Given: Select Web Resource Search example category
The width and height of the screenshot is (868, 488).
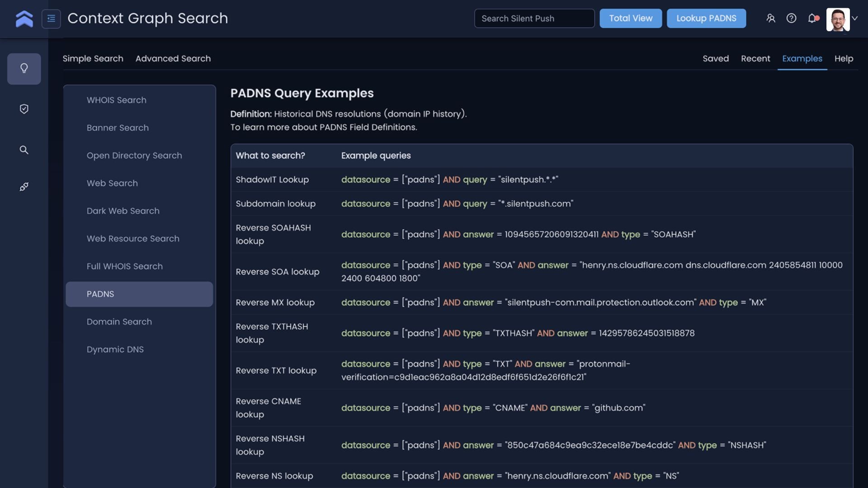Looking at the screenshot, I should pyautogui.click(x=139, y=239).
